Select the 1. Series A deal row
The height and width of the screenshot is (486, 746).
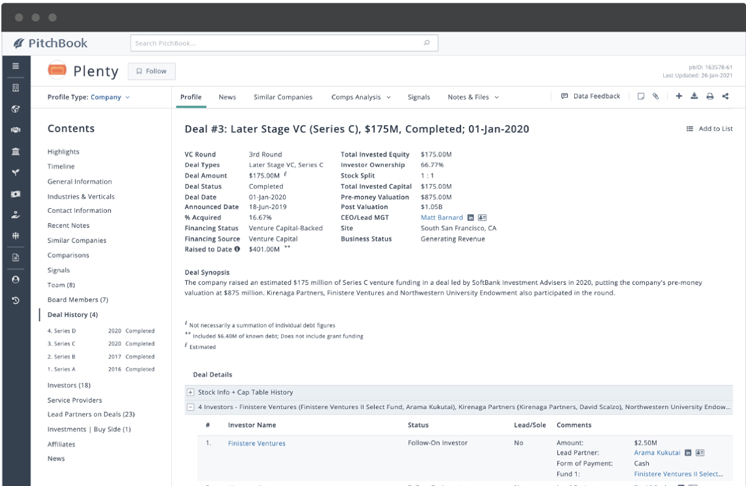pos(101,369)
